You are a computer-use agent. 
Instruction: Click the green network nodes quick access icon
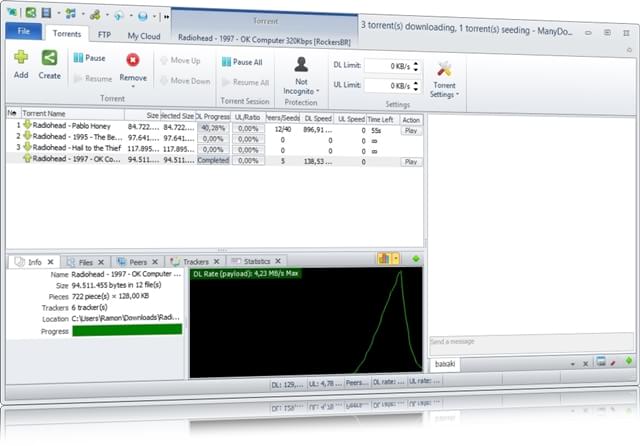[71, 13]
